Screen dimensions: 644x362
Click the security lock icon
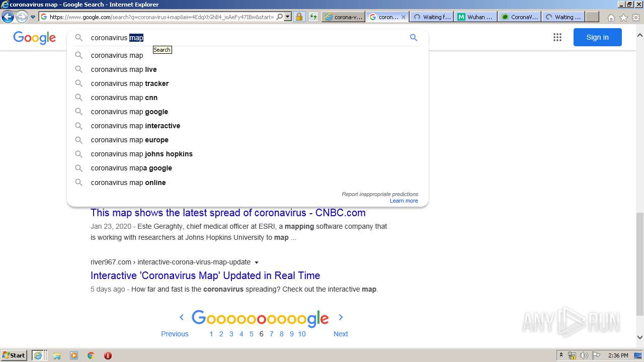click(299, 17)
